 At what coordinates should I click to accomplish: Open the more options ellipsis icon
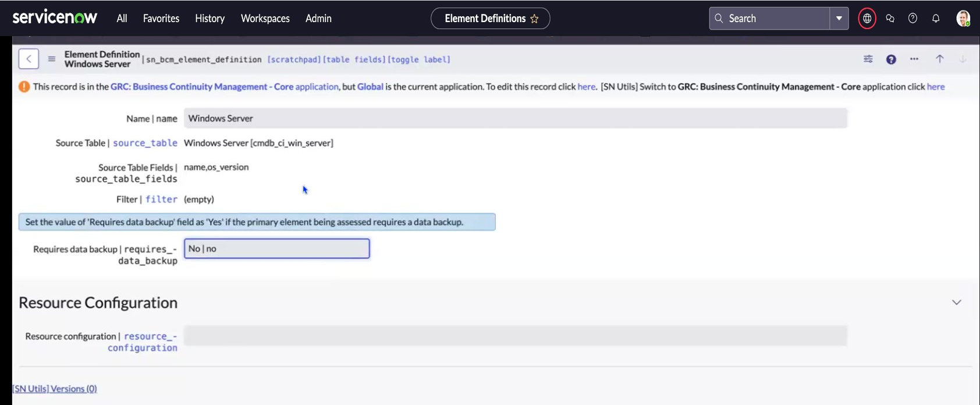tap(914, 59)
